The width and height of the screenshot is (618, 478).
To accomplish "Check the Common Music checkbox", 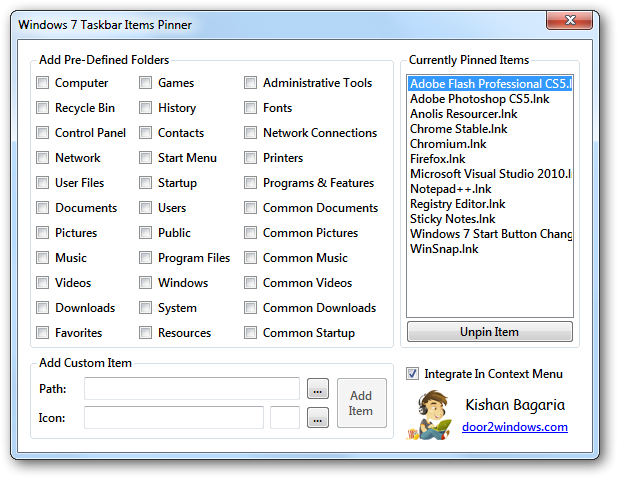I will [250, 258].
